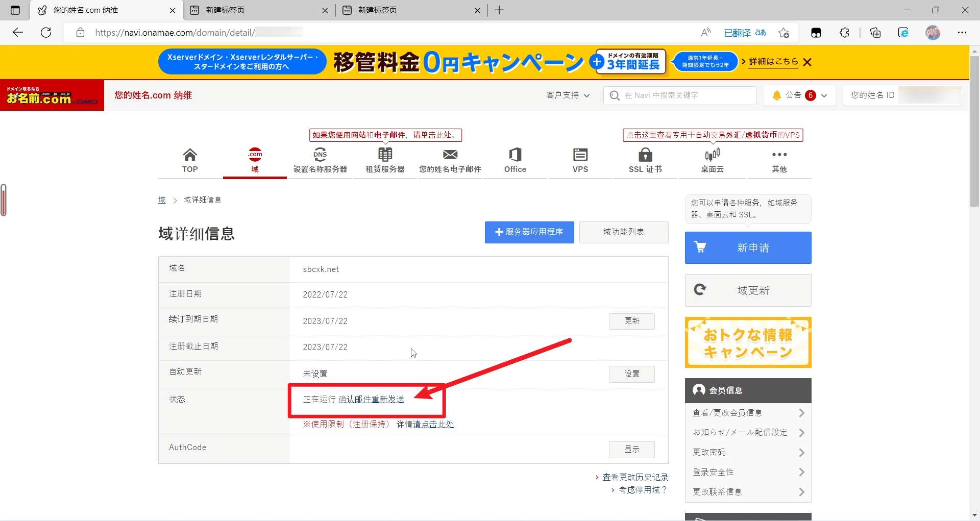This screenshot has width=980, height=521.
Task: Click the 新申请 shopping cart button
Action: (748, 247)
